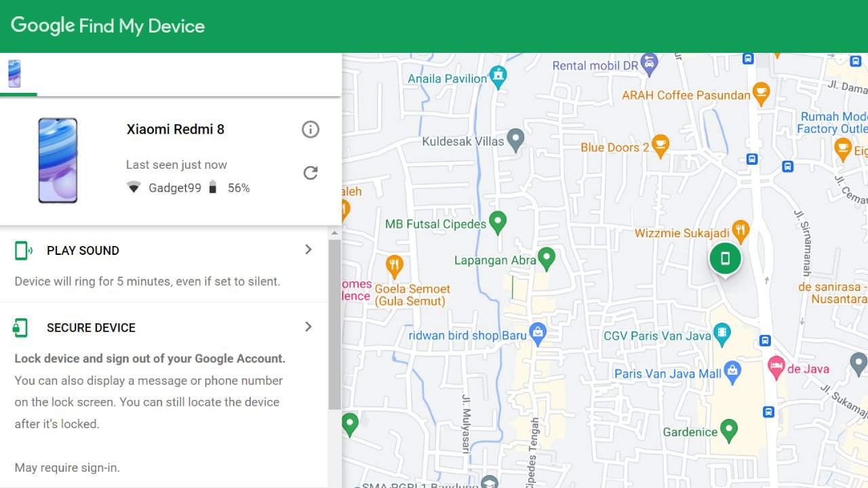Image resolution: width=868 pixels, height=488 pixels.
Task: Click the Paris Van Java Mall pin
Action: (732, 372)
